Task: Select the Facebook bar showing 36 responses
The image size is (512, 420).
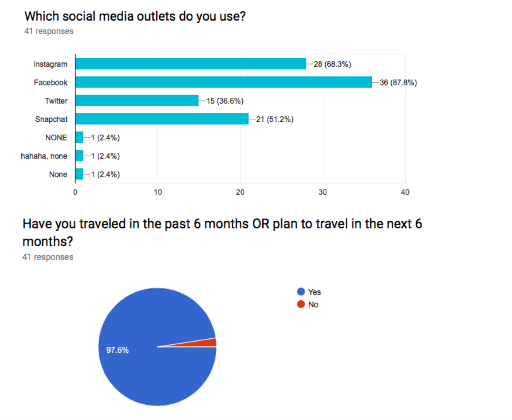Action: click(224, 82)
